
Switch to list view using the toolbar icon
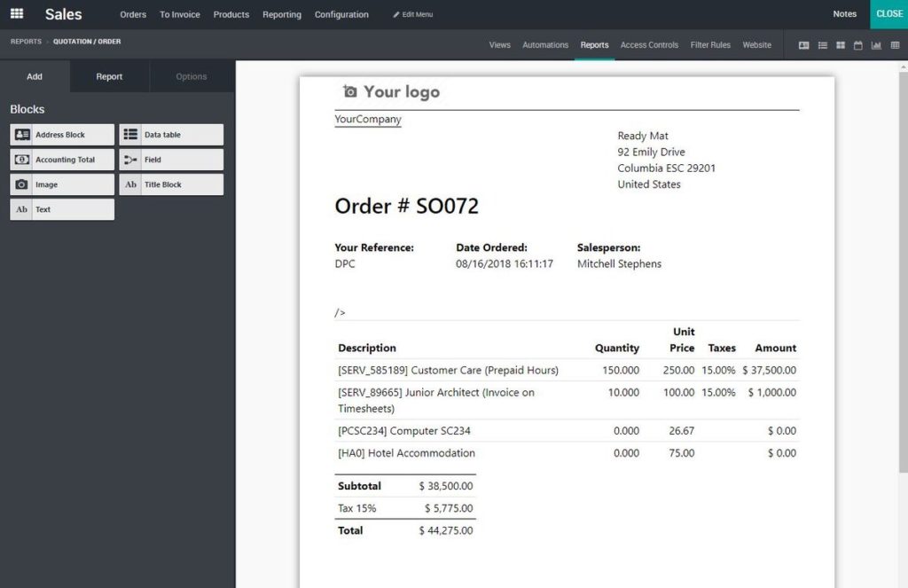coord(823,45)
